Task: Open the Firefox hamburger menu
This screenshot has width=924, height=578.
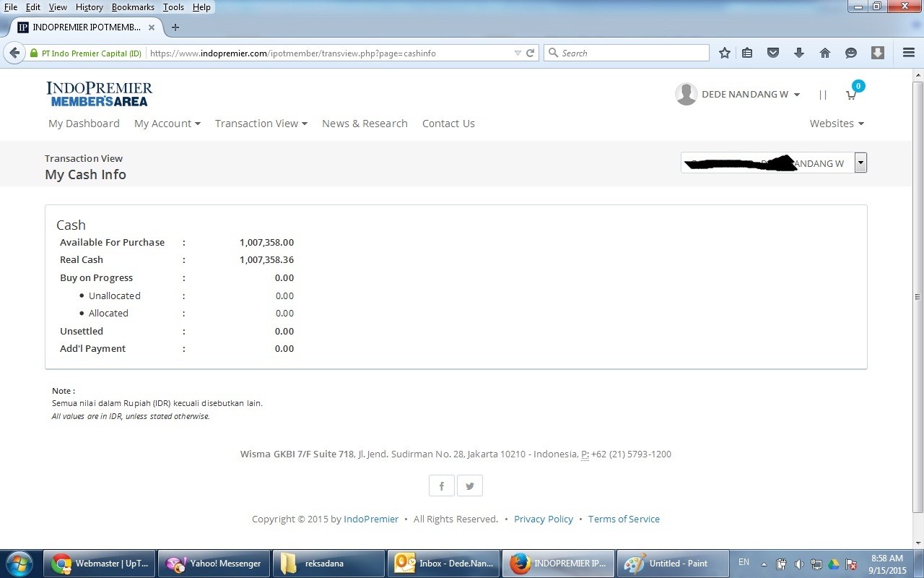Action: [909, 53]
